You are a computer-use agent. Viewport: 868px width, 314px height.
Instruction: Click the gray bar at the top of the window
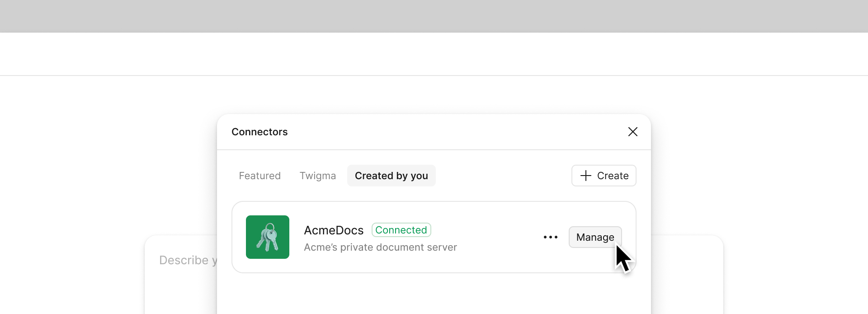coord(434,16)
